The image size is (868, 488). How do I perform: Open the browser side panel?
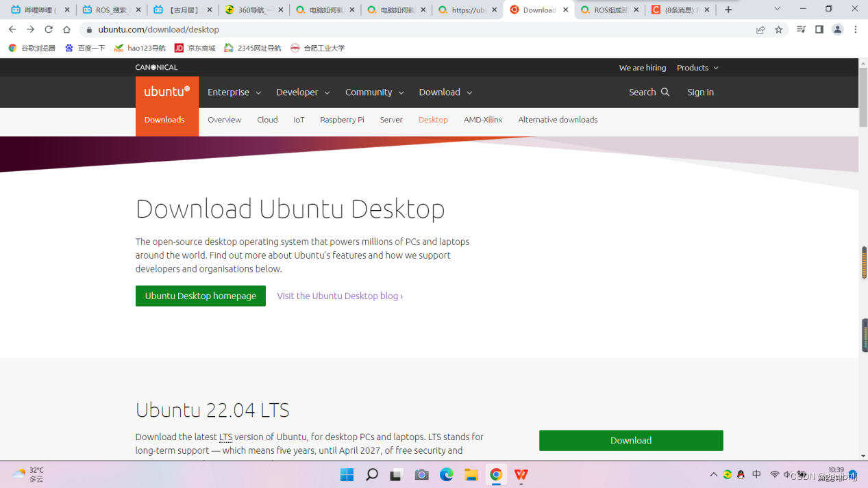(x=819, y=29)
